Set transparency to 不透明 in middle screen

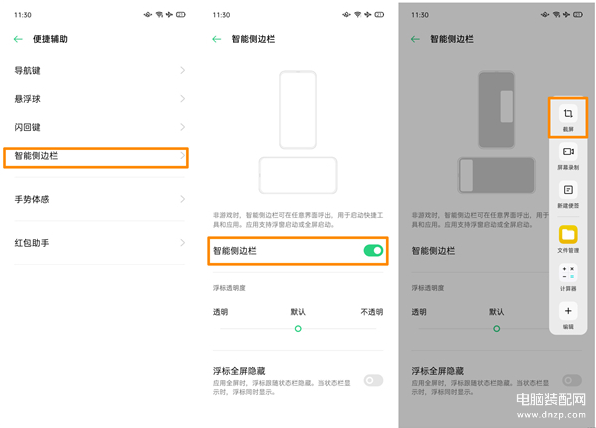pos(372,312)
